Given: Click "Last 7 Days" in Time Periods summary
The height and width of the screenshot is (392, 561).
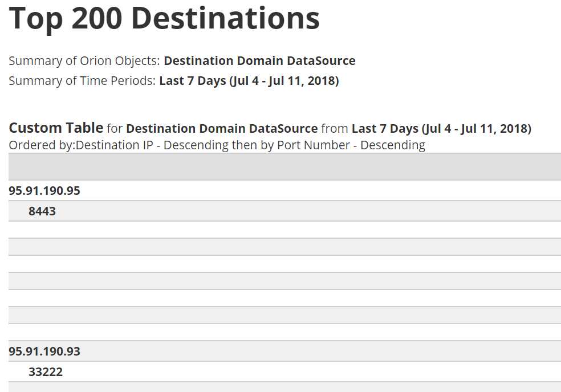Looking at the screenshot, I should pos(193,81).
